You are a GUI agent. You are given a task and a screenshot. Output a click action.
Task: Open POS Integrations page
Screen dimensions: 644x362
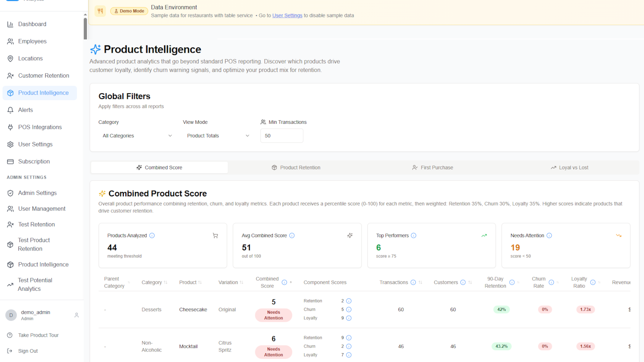pyautogui.click(x=40, y=127)
